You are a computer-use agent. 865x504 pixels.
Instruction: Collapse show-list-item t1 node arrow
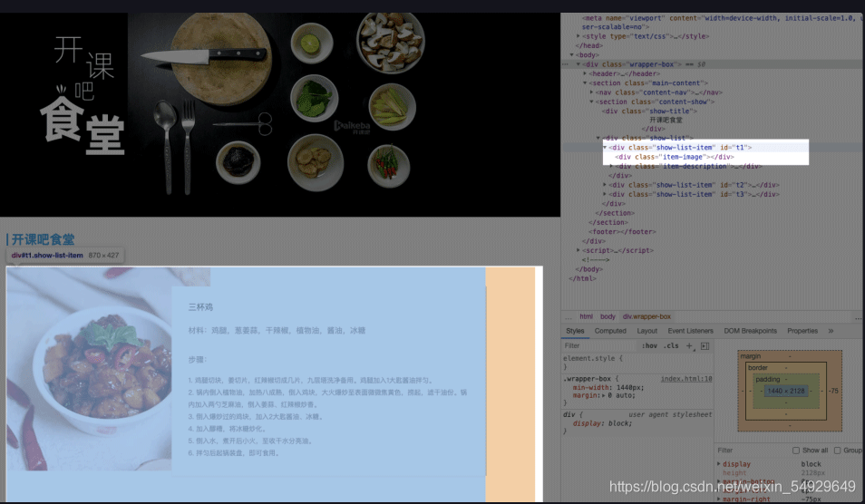click(x=605, y=148)
